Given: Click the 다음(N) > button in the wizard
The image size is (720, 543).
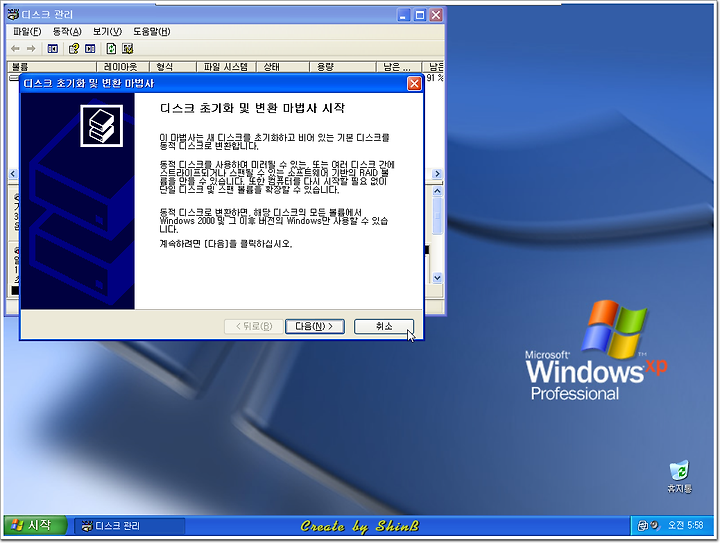Looking at the screenshot, I should (x=315, y=326).
